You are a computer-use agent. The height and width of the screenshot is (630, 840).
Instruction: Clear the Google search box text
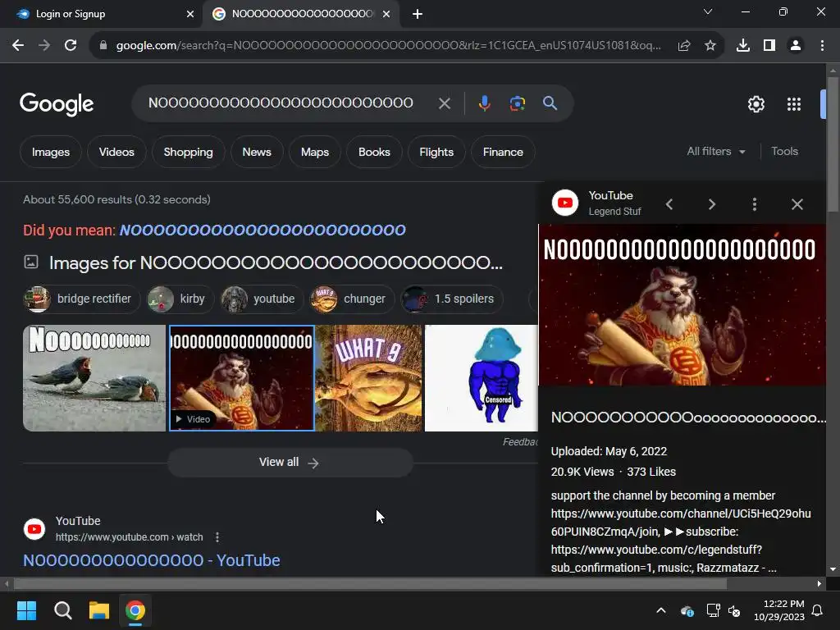pos(444,103)
